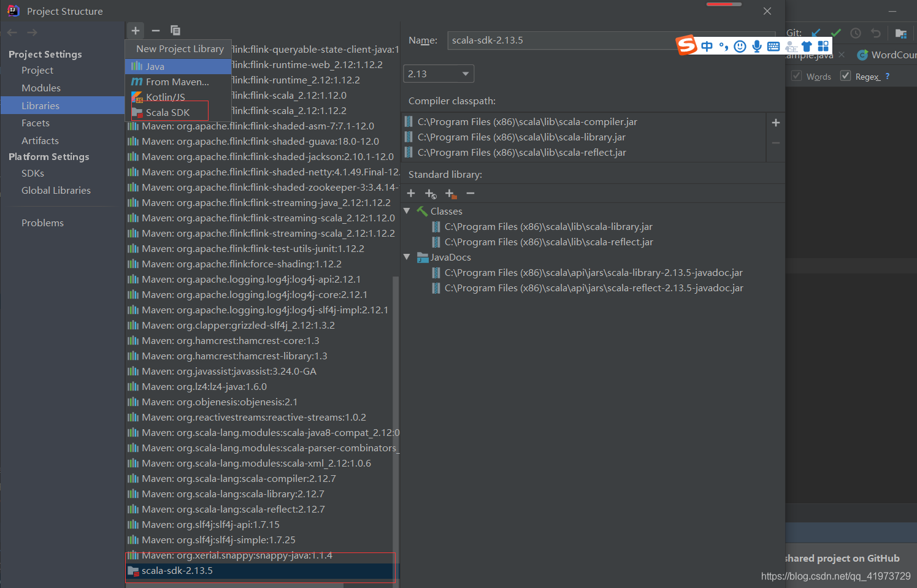917x588 pixels.
Task: Click the remove library minus icon
Action: 155,30
